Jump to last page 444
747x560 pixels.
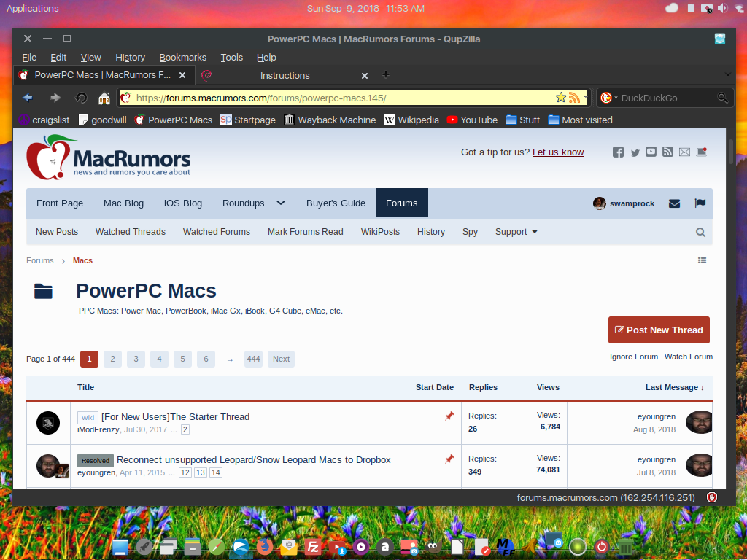[253, 359]
